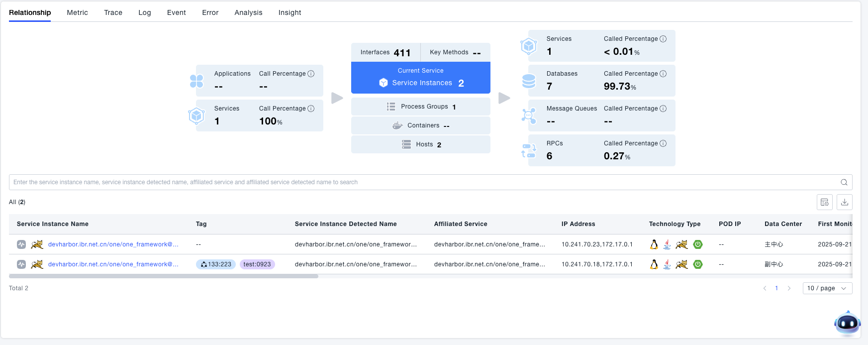Open the first service instance name link

113,244
